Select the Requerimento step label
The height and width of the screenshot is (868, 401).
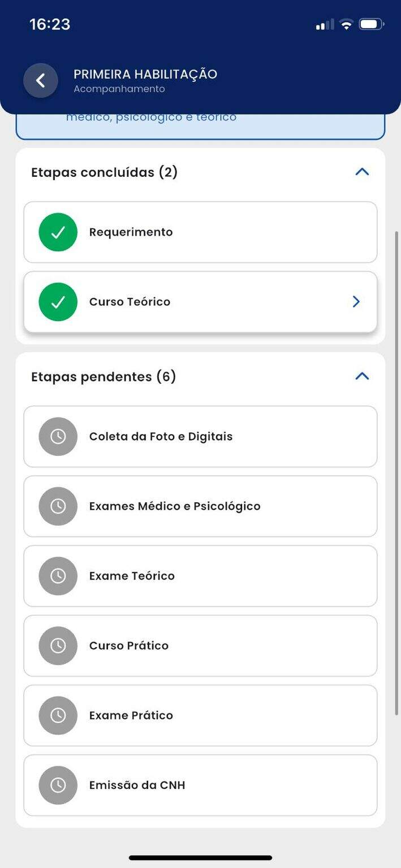131,232
